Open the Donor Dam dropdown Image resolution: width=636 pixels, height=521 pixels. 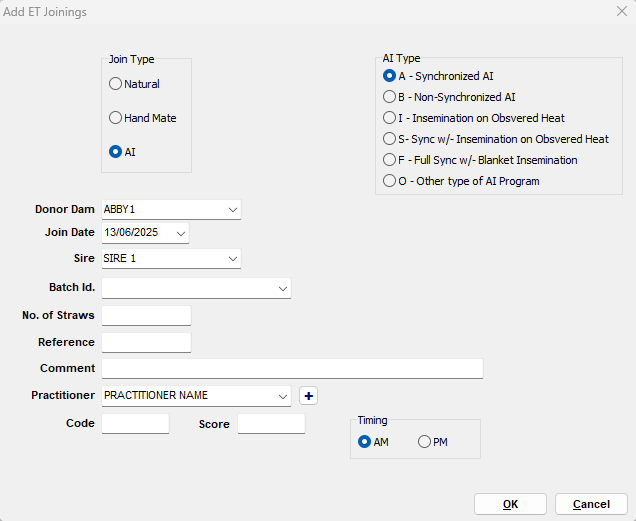coord(232,210)
